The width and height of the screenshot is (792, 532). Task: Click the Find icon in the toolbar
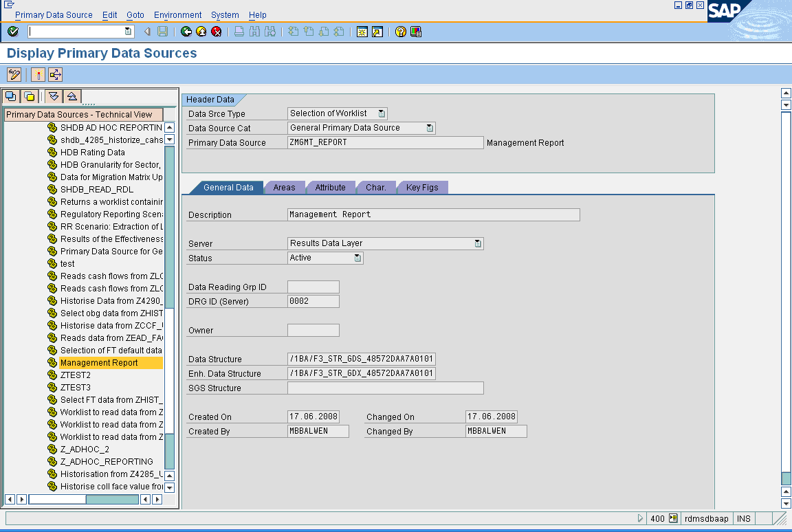255,31
